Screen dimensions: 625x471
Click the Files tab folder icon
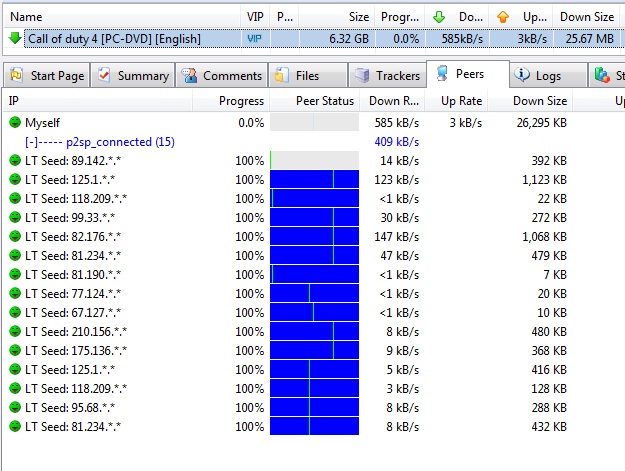(x=283, y=76)
